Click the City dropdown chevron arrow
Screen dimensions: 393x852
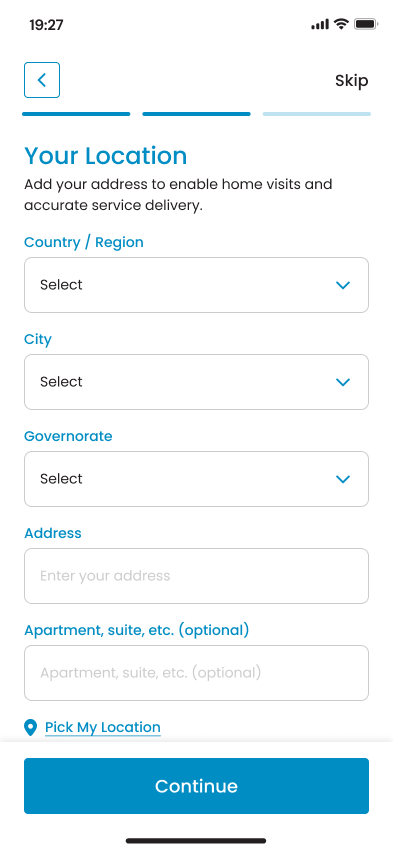point(342,382)
